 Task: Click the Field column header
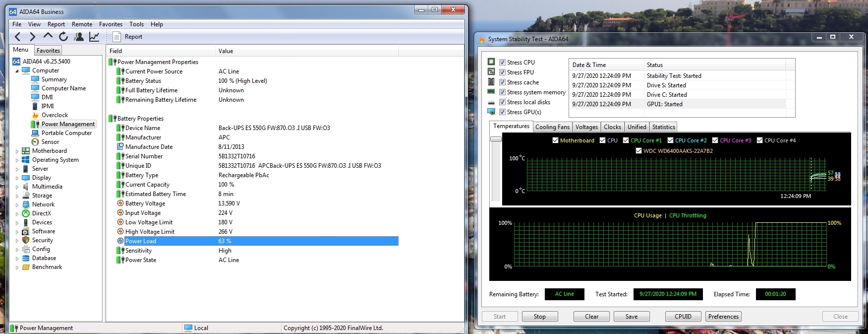point(161,51)
